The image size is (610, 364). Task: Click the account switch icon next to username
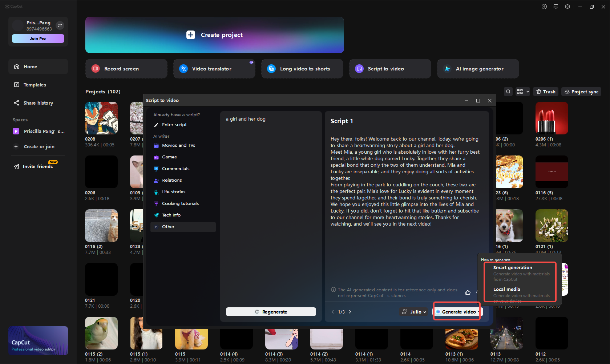60,25
